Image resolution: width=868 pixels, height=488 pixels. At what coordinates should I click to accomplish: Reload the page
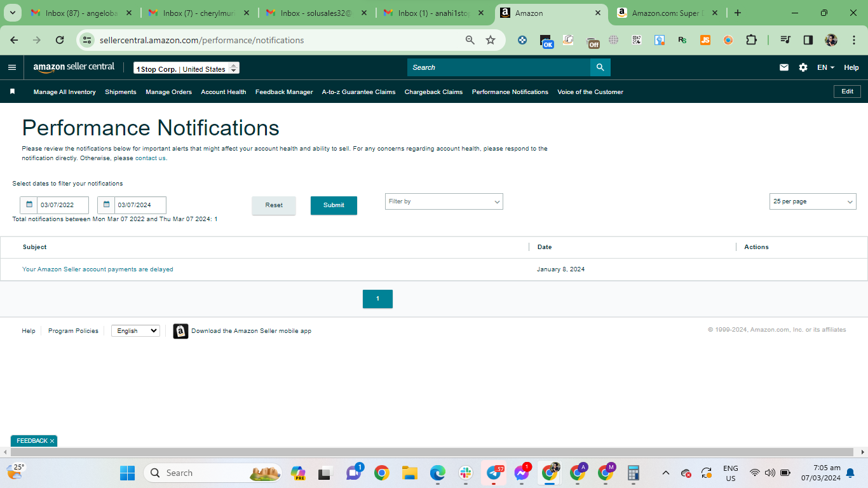click(60, 40)
